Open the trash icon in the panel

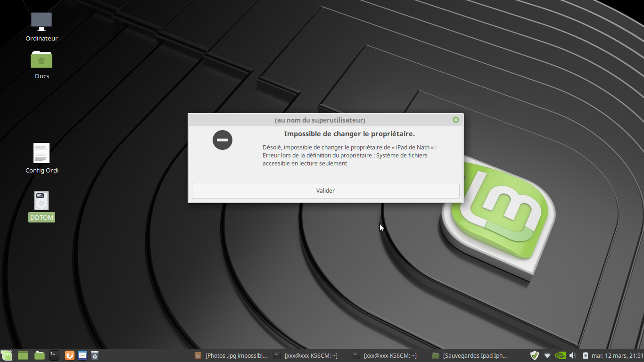pos(95,355)
